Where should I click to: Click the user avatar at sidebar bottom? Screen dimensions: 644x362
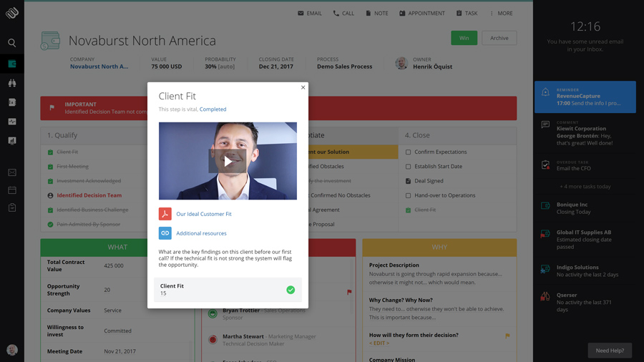(x=12, y=350)
